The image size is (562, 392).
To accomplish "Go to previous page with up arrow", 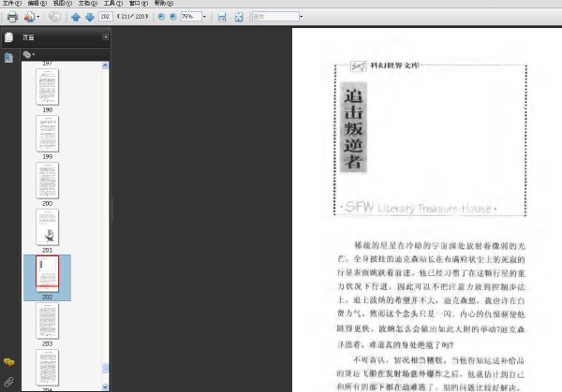I will click(x=76, y=17).
